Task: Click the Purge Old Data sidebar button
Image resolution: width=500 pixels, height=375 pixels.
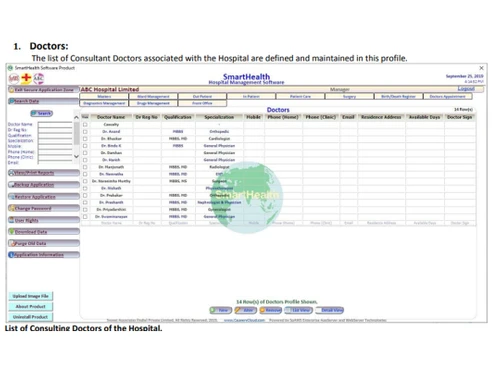Action: (x=44, y=243)
